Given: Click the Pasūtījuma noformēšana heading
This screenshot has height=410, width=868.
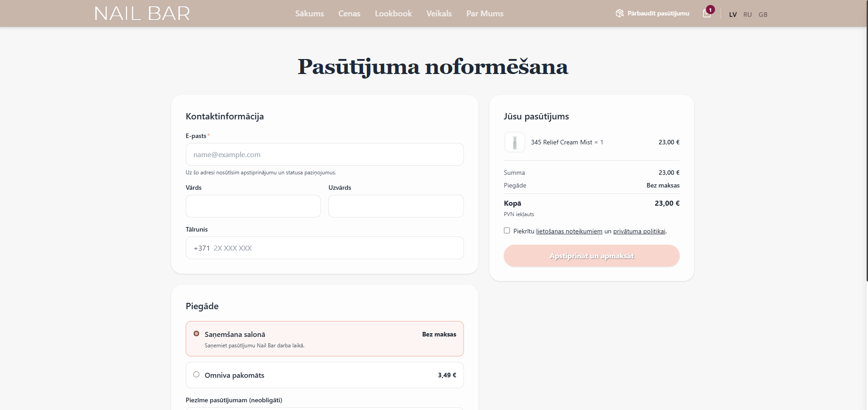Looking at the screenshot, I should coord(433,67).
